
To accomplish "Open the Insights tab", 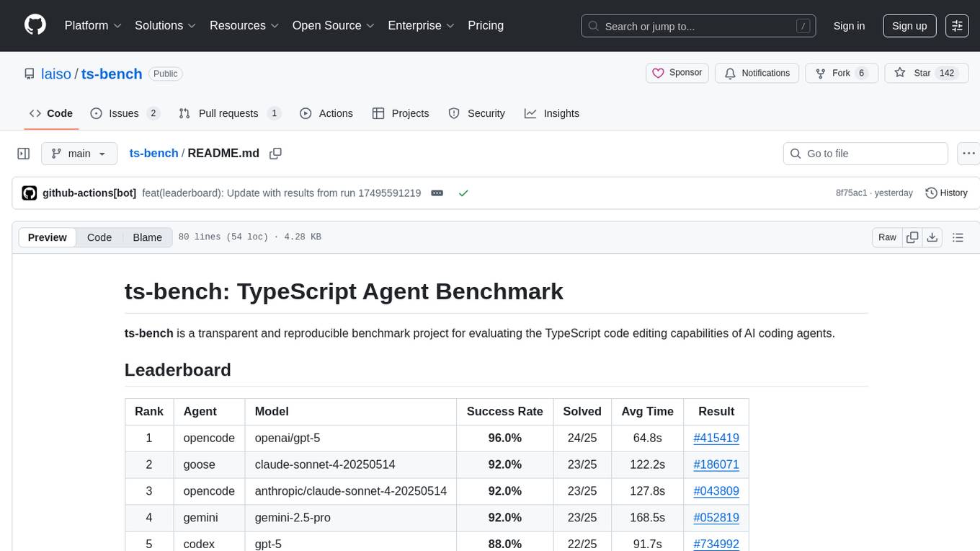I will point(552,113).
